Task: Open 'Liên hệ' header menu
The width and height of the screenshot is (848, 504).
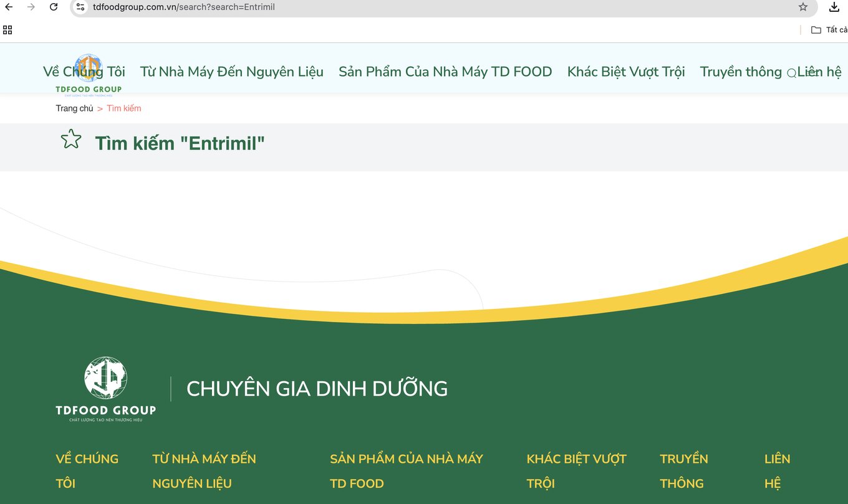Action: (x=819, y=72)
